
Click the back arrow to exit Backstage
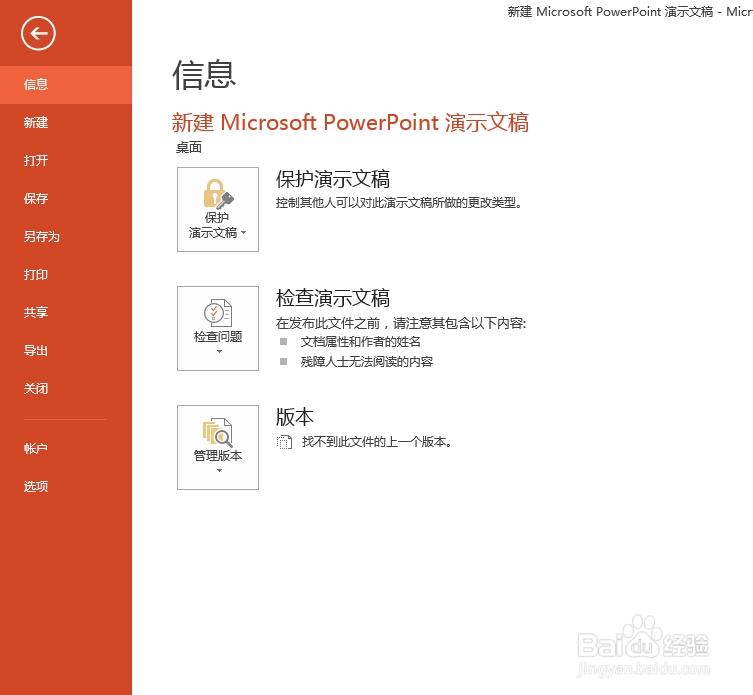pos(38,33)
